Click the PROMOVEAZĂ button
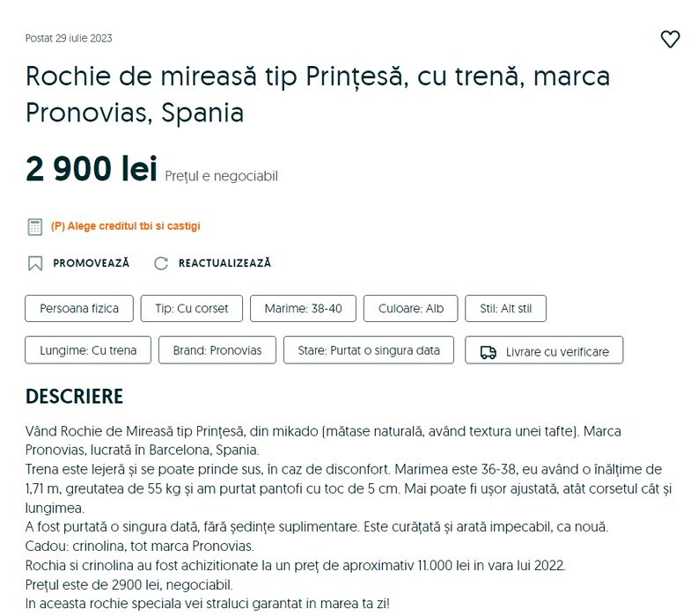 coord(91,263)
